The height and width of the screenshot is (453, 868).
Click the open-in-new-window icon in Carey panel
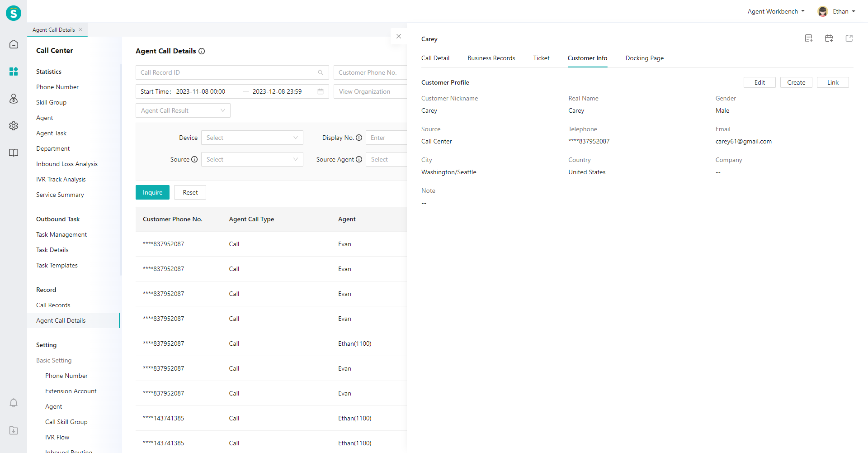click(x=849, y=38)
